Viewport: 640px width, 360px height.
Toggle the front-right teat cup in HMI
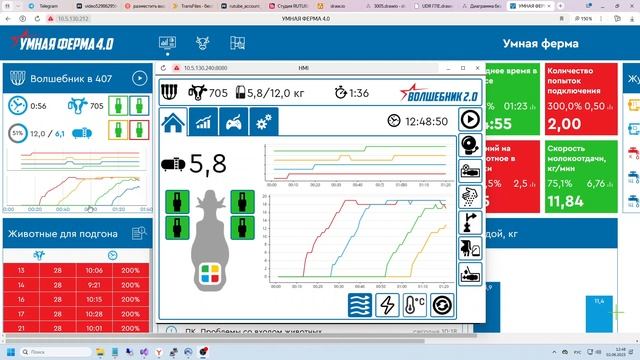(x=242, y=202)
